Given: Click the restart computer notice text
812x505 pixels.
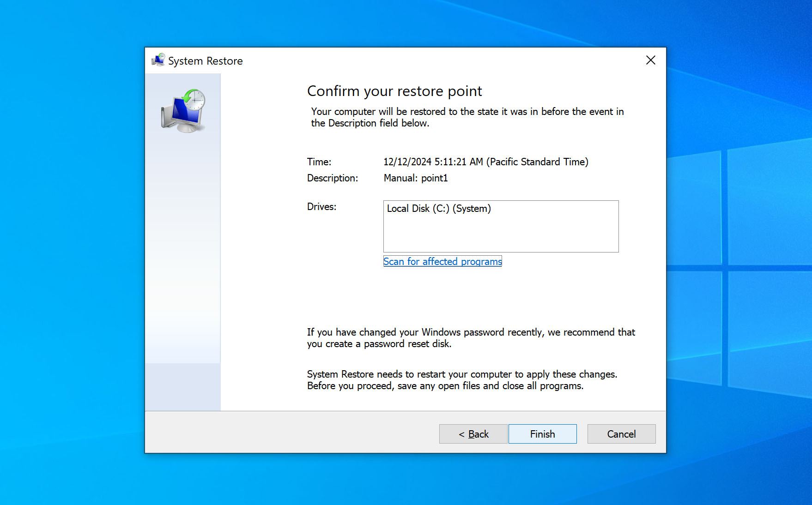Looking at the screenshot, I should tap(462, 380).
